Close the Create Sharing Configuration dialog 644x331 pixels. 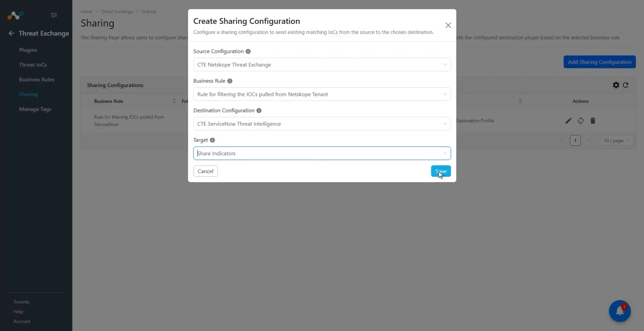coord(448,25)
